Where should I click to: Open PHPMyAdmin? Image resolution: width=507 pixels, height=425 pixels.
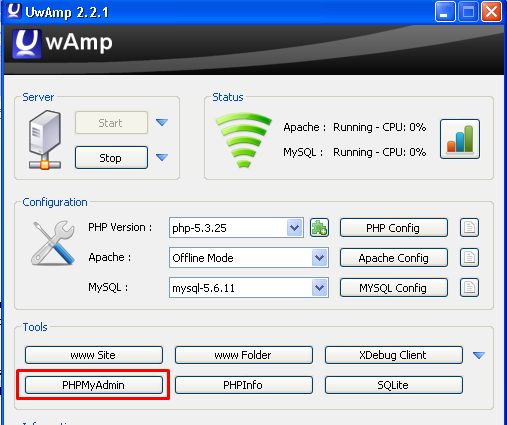coord(94,385)
